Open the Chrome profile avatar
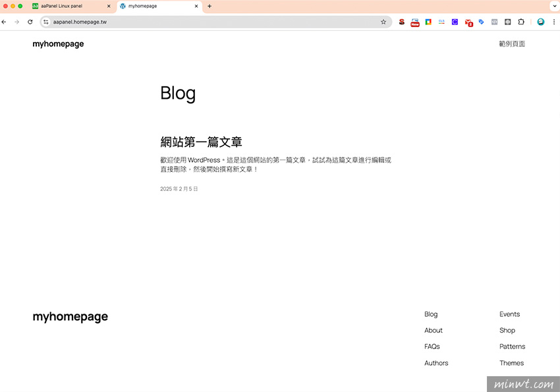 point(541,22)
